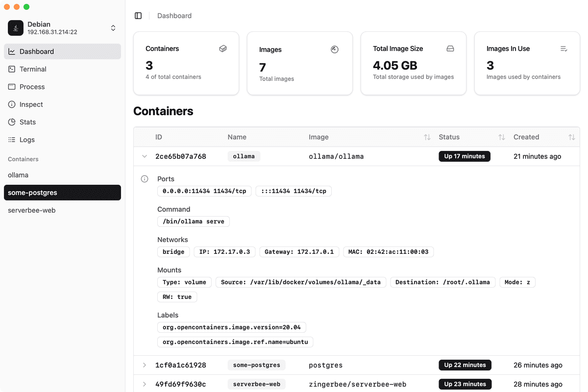Select some-postgres in the Containers sidebar
The height and width of the screenshot is (392, 588).
tap(32, 193)
